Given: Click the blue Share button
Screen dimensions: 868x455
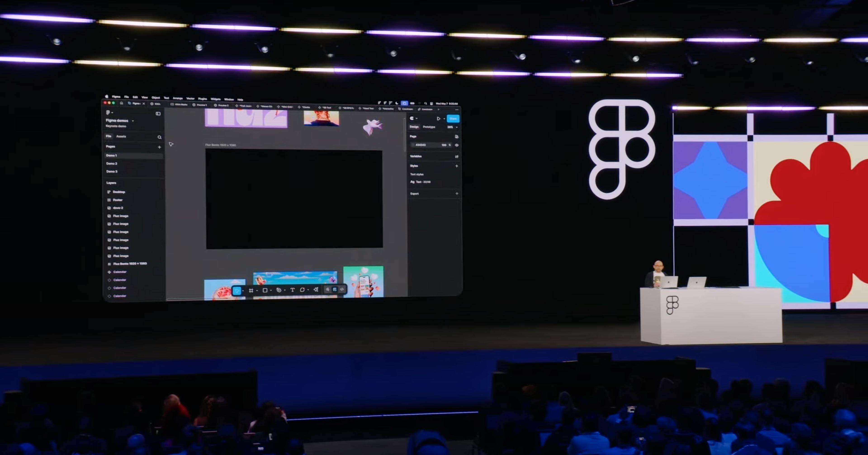Looking at the screenshot, I should (453, 118).
